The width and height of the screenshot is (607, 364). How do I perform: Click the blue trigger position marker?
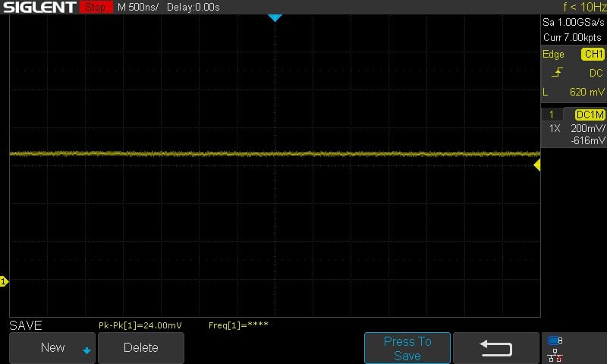(x=275, y=17)
